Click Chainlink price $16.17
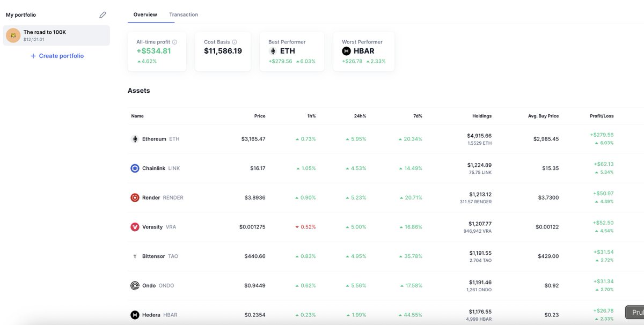This screenshot has height=325, width=644. [x=258, y=168]
